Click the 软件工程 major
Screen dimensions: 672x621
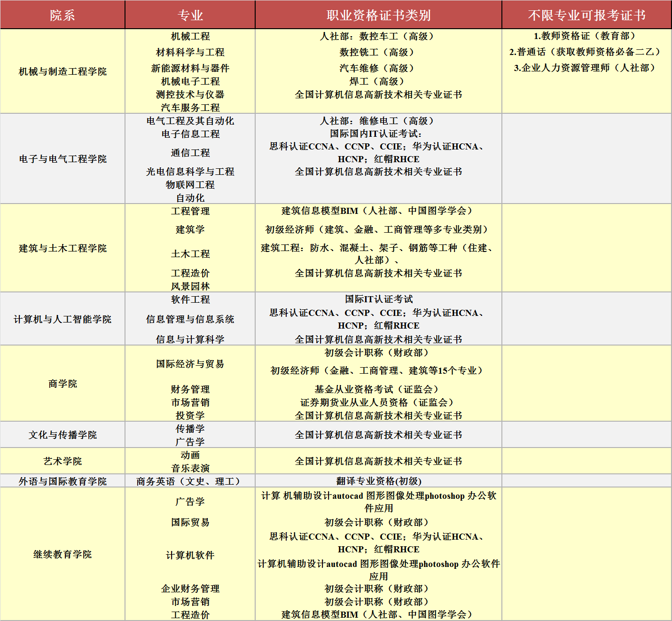190,299
